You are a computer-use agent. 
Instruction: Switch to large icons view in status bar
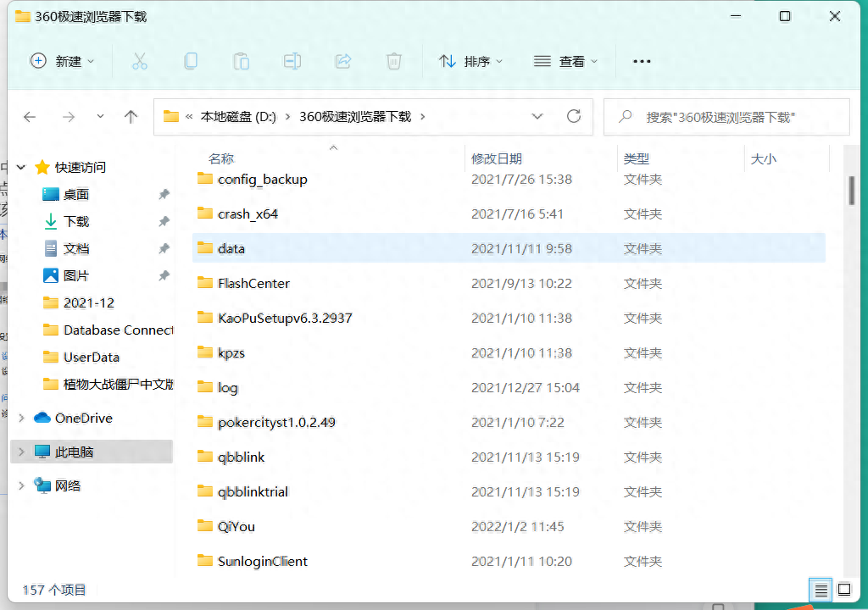pyautogui.click(x=844, y=590)
